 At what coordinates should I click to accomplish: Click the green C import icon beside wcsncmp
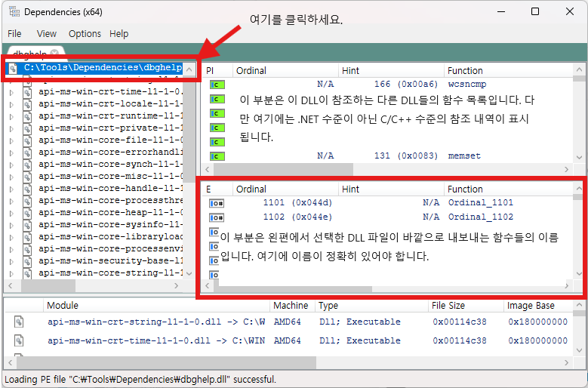coord(217,85)
